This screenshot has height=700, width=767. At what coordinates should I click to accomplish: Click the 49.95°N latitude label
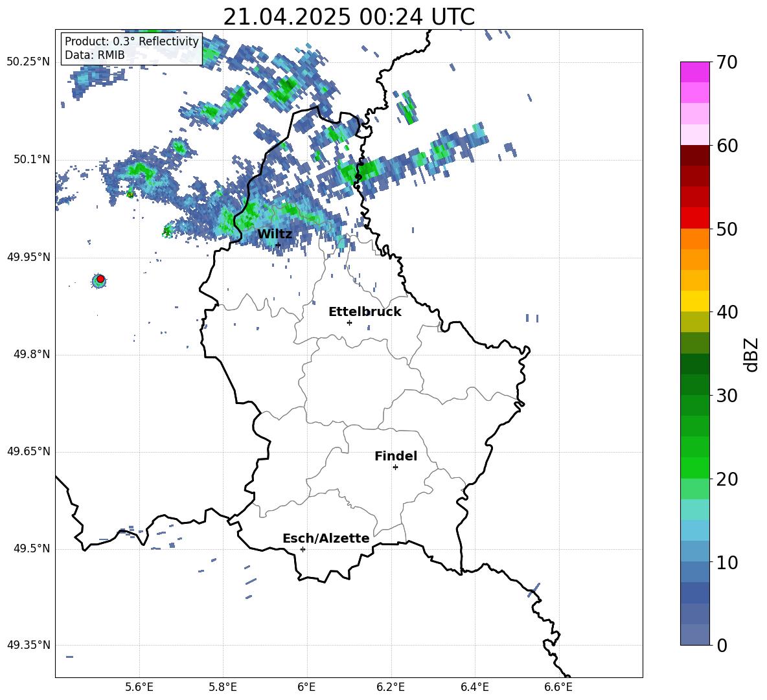coord(29,257)
